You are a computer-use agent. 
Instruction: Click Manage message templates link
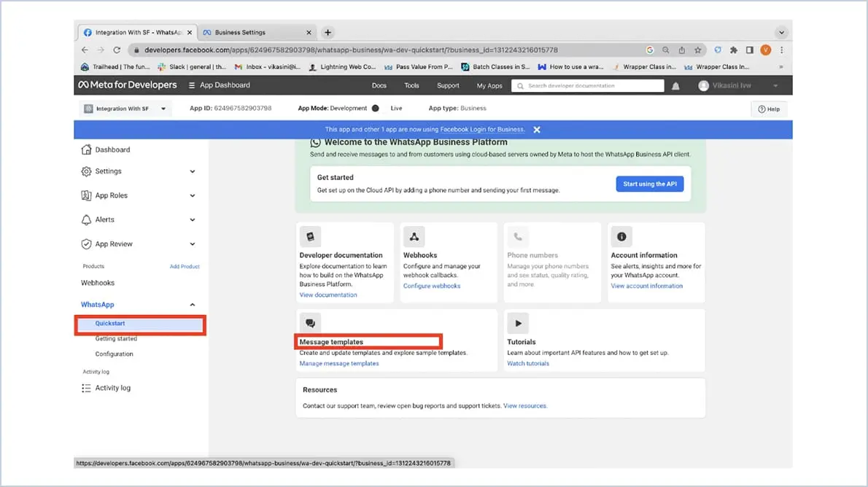pos(339,364)
